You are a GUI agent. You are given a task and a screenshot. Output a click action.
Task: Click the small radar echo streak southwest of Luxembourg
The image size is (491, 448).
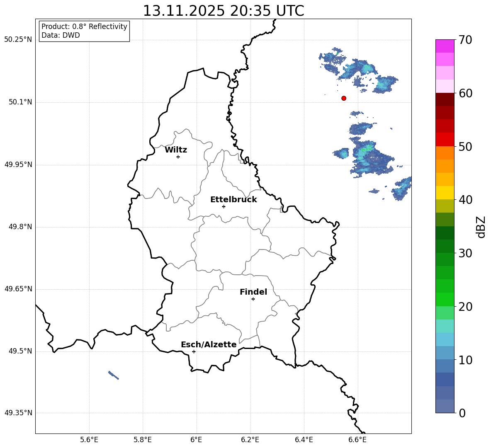[113, 375]
